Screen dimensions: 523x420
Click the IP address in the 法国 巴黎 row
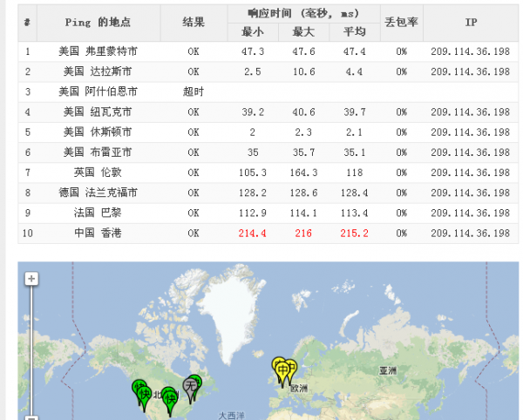click(x=470, y=213)
